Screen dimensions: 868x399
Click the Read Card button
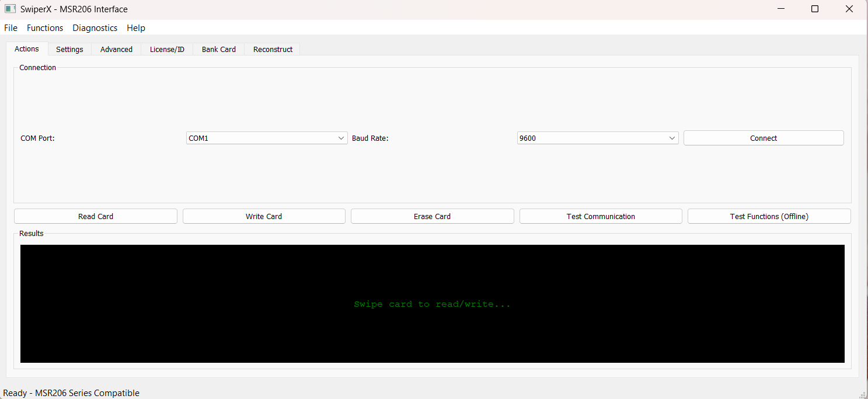click(x=96, y=217)
